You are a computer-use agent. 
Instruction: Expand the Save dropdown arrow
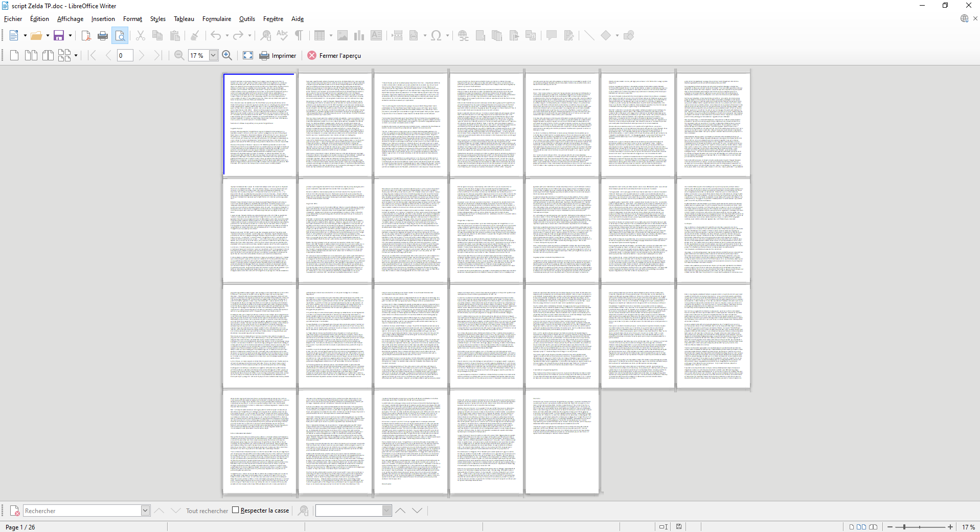pyautogui.click(x=70, y=35)
